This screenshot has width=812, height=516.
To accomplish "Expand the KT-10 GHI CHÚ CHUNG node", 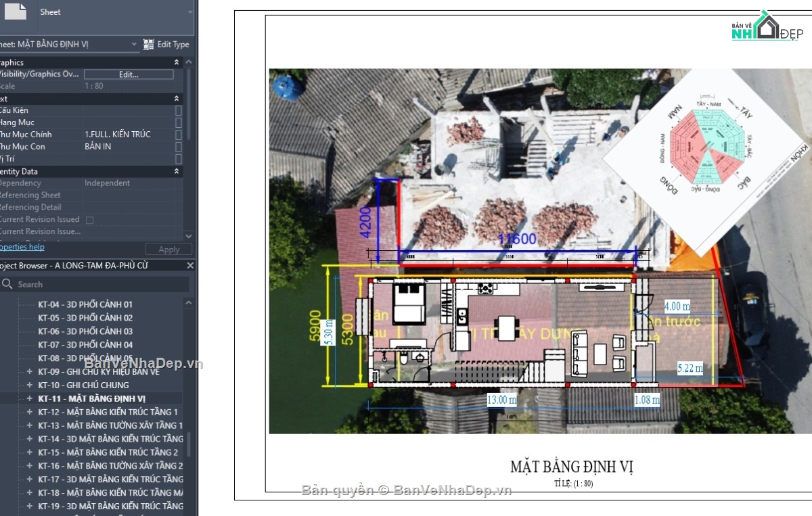I will pyautogui.click(x=29, y=385).
